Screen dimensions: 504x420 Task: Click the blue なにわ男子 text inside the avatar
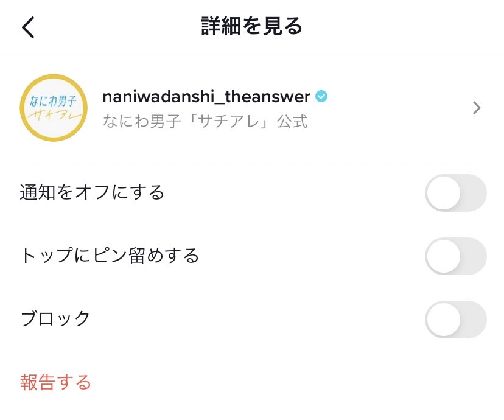click(x=54, y=99)
